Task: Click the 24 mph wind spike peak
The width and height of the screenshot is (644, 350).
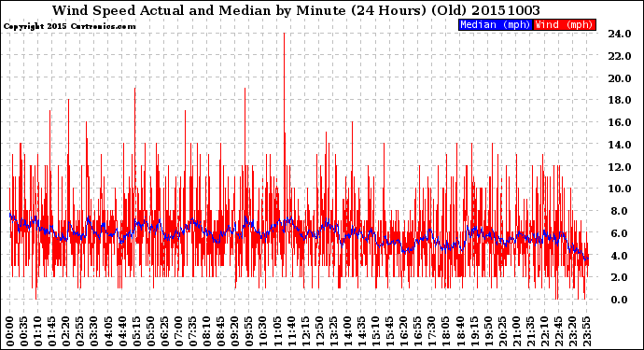Action: point(285,34)
